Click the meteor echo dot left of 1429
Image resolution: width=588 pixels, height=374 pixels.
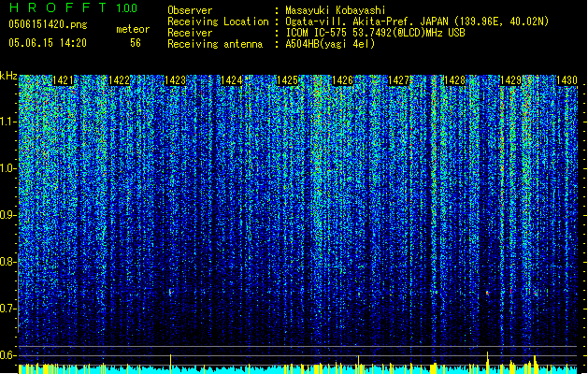tap(487, 293)
